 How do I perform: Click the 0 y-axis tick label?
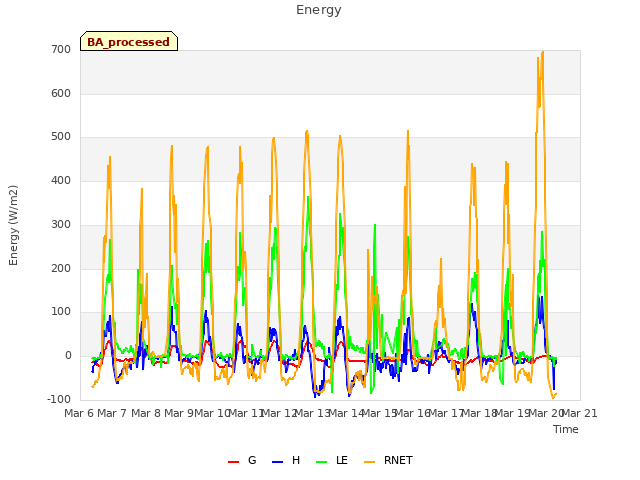pos(68,356)
